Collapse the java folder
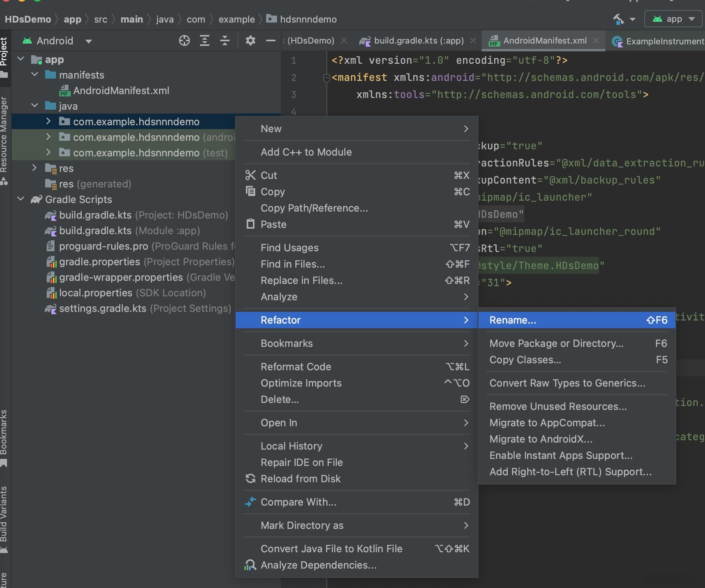Screen dimensions: 705x588 [x=35, y=106]
